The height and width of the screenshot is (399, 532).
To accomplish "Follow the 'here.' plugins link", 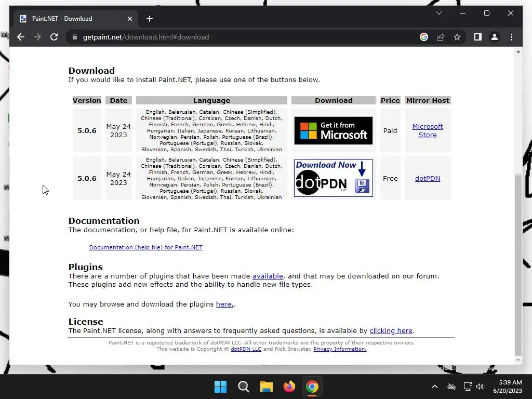I will click(x=224, y=304).
